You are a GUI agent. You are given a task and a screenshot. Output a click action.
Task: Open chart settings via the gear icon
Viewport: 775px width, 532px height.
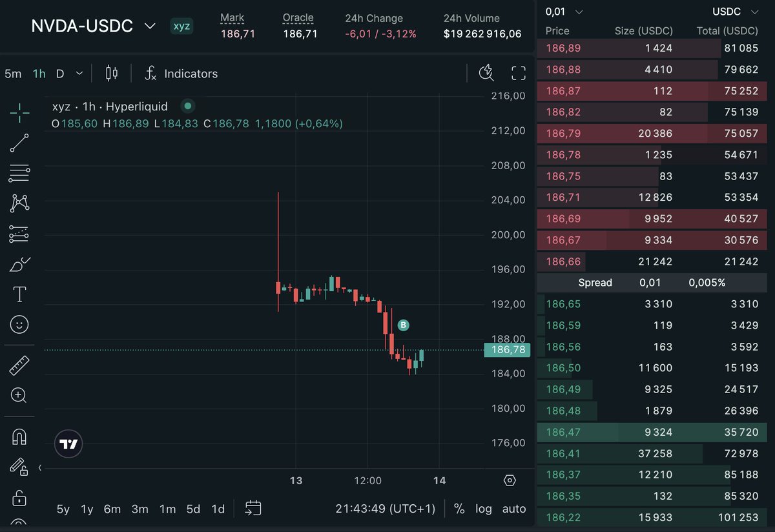point(510,480)
